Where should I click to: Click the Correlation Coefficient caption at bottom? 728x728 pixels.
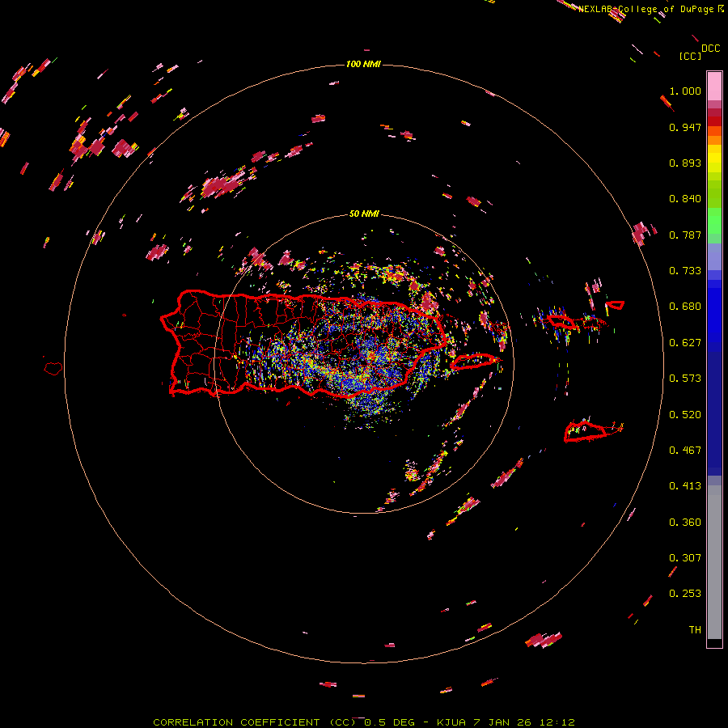(x=364, y=722)
